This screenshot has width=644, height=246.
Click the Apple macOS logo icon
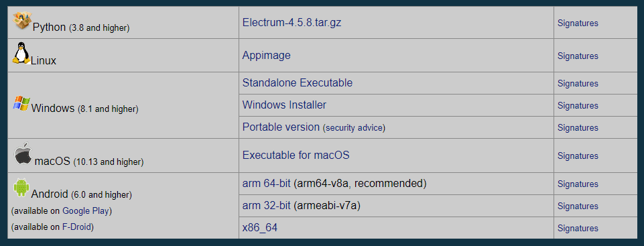click(23, 154)
